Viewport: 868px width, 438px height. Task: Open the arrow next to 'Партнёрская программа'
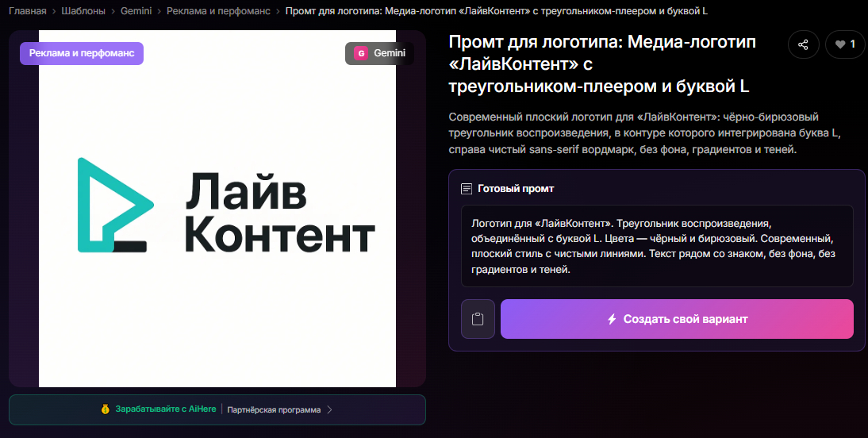(329, 409)
